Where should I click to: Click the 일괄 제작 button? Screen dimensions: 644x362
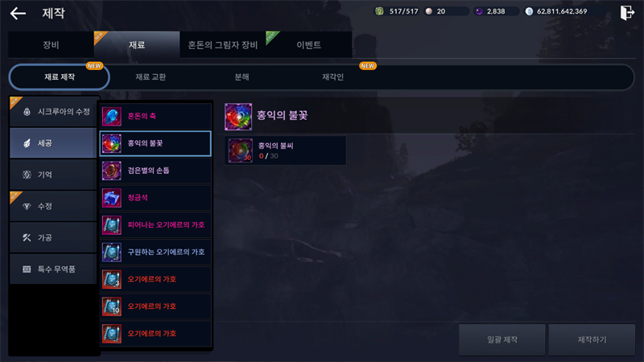[502, 339]
